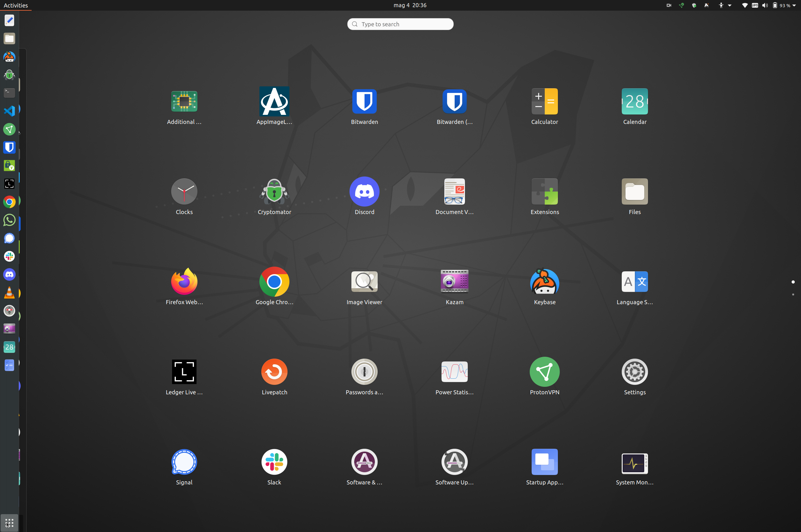Launch the Livepatch app
Image resolution: width=801 pixels, height=532 pixels.
[274, 372]
